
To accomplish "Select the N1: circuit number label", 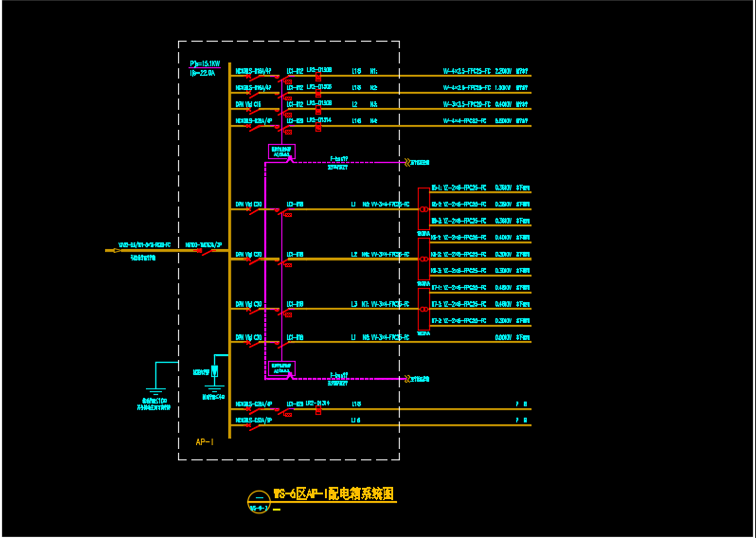I will [x=373, y=71].
